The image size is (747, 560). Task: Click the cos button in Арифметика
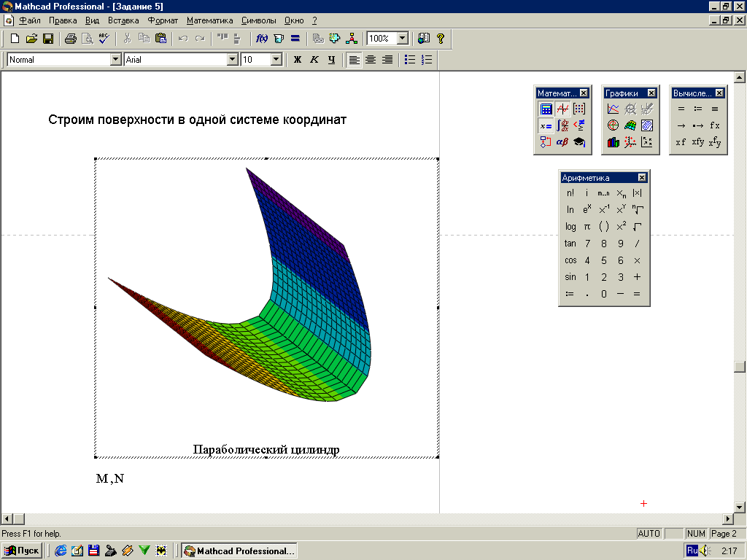click(570, 260)
